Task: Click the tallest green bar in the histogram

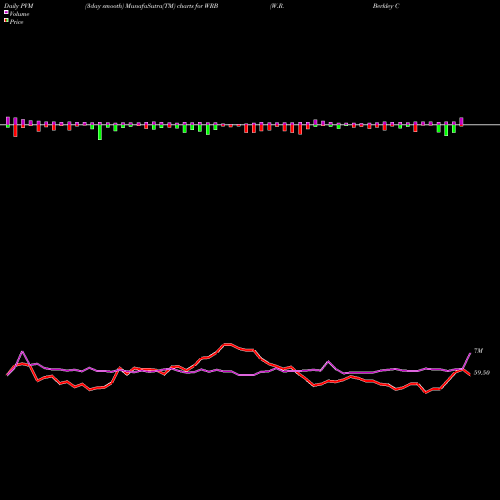Action: coord(100,132)
